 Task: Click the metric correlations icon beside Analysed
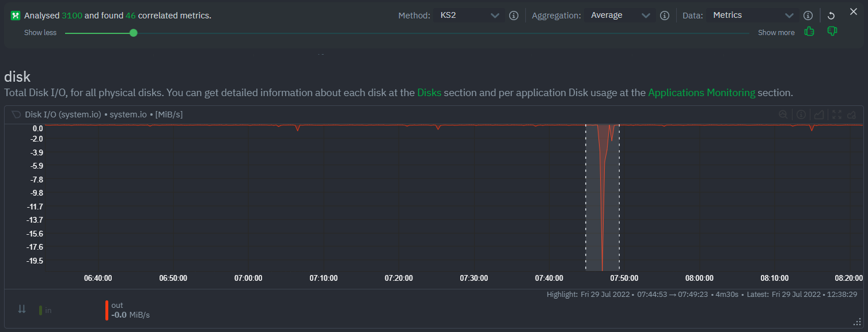[16, 16]
